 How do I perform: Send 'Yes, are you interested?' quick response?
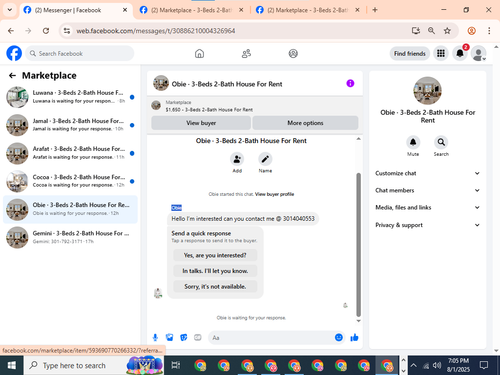point(215,255)
